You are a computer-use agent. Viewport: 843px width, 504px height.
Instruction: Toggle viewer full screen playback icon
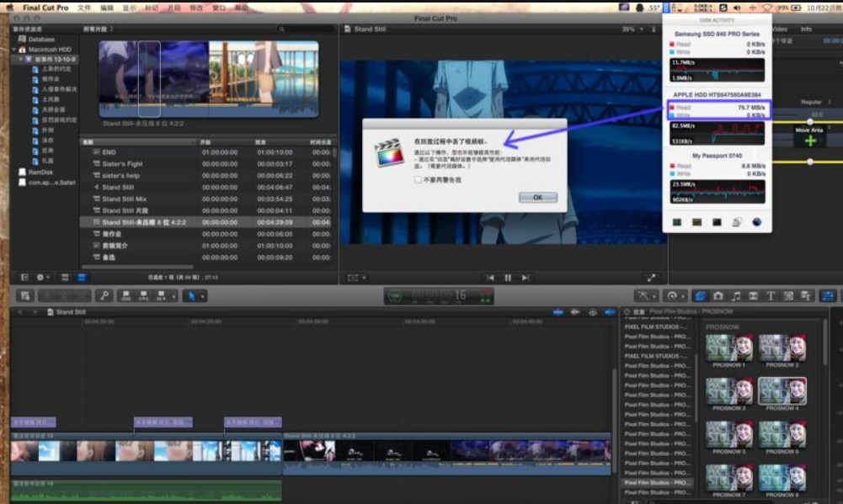point(650,278)
